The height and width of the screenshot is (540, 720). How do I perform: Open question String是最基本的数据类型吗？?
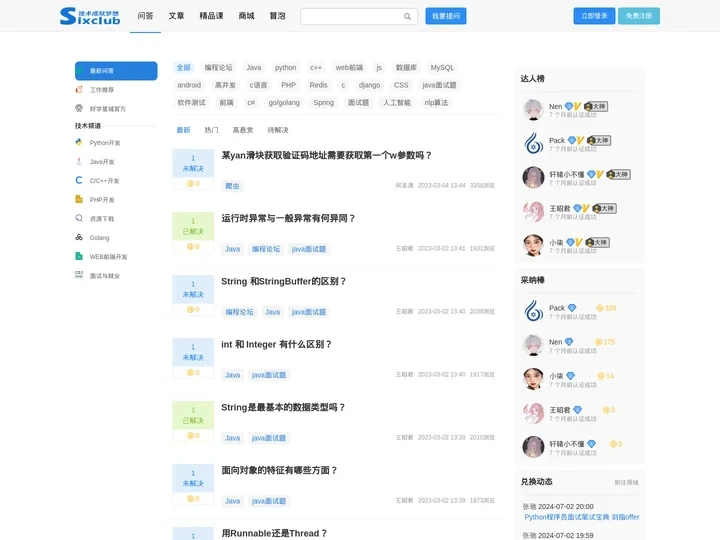(283, 407)
